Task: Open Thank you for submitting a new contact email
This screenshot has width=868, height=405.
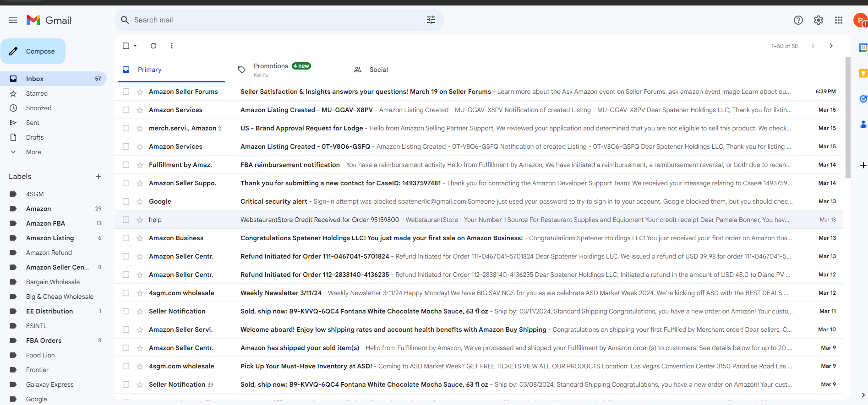Action: pyautogui.click(x=479, y=183)
